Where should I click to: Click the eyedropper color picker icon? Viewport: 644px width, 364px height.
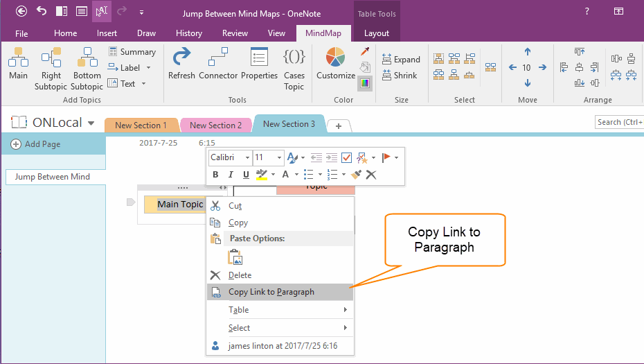[x=365, y=51]
